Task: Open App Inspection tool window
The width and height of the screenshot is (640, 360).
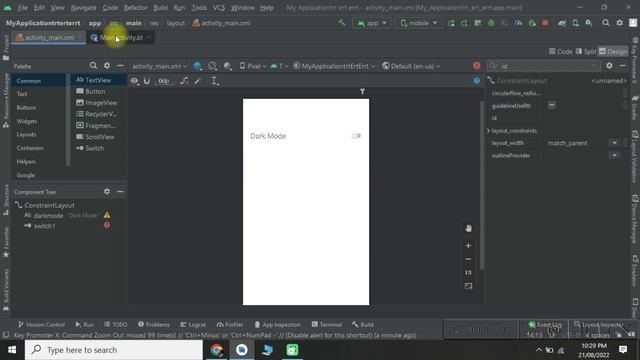Action: pos(277,324)
